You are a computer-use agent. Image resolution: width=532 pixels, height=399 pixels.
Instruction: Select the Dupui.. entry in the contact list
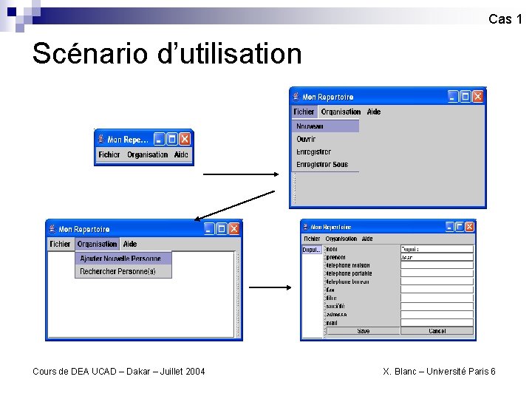(312, 250)
